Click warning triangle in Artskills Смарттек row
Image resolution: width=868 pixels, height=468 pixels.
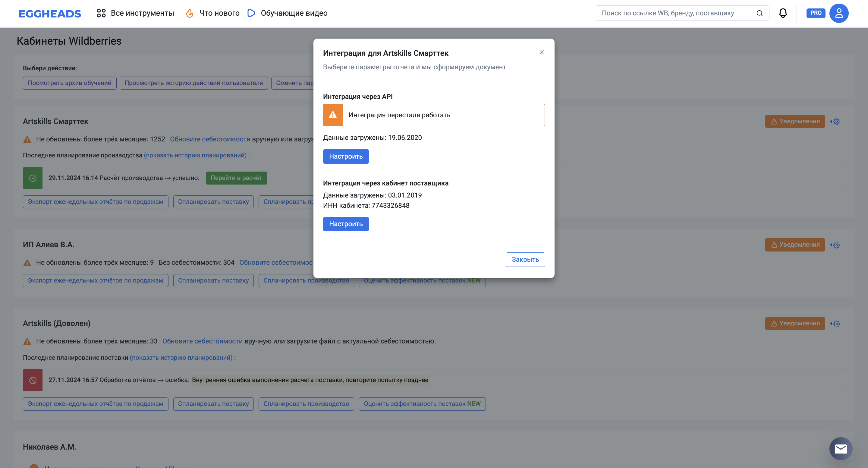[x=27, y=139]
